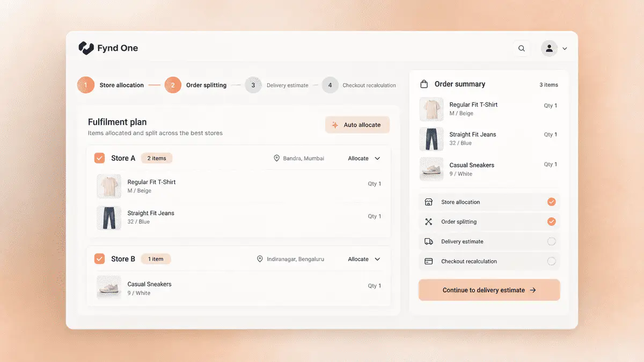Click the Jeans thumbnail in Order summary

[431, 139]
